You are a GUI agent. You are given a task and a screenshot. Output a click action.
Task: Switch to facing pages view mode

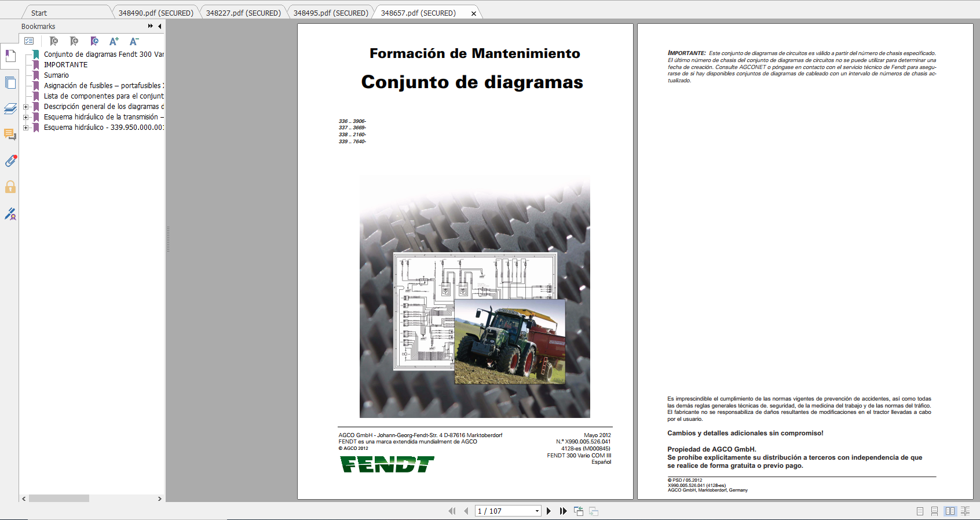(x=950, y=511)
